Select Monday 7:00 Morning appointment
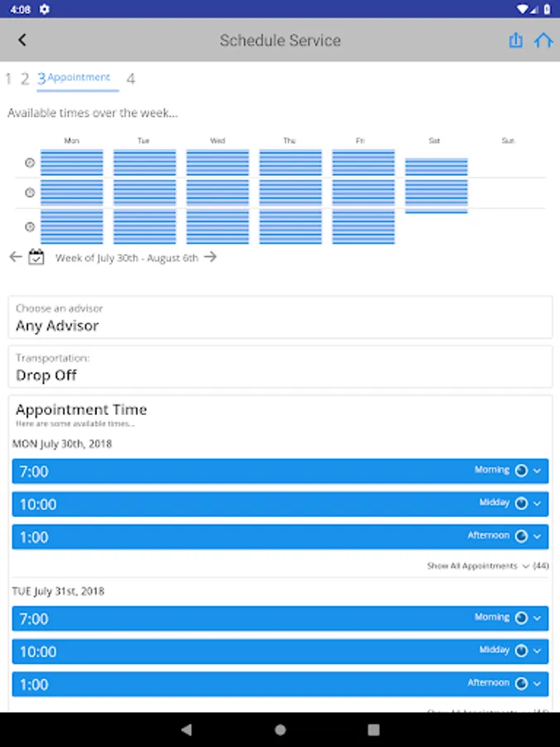Screen dimensions: 560x747 pos(280,471)
